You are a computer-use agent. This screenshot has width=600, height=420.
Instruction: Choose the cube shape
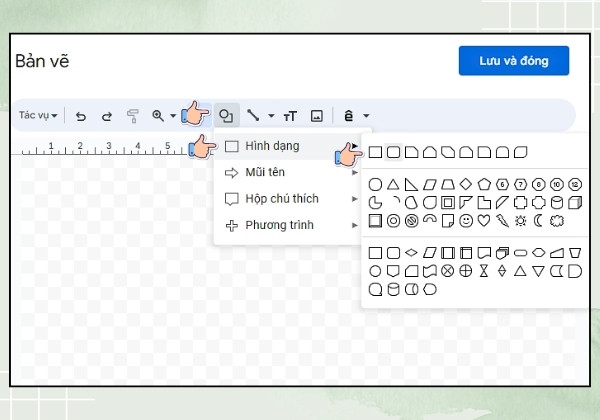pyautogui.click(x=575, y=202)
